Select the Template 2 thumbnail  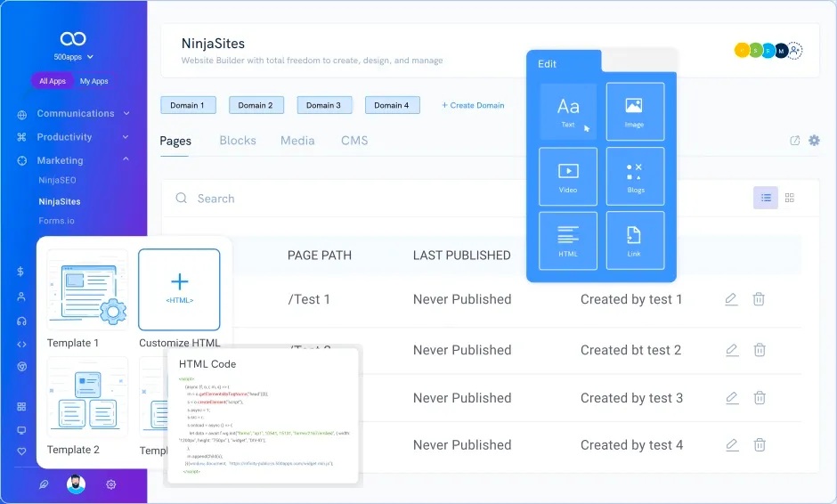[87, 397]
